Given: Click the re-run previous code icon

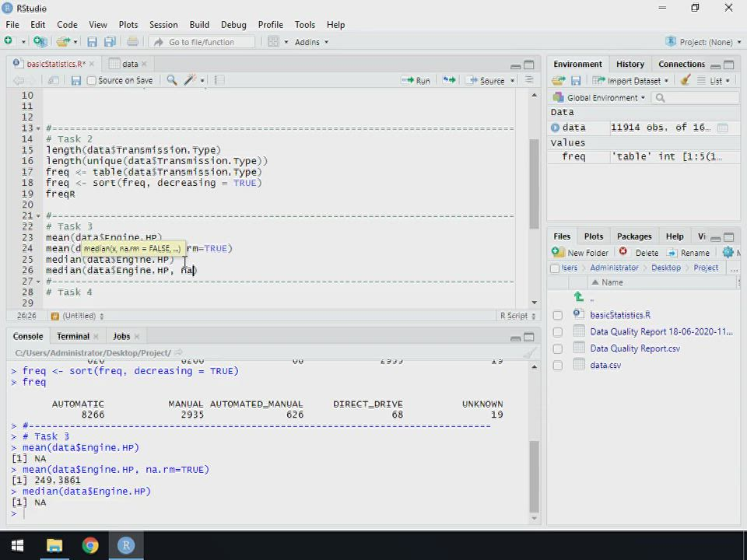Looking at the screenshot, I should point(449,80).
